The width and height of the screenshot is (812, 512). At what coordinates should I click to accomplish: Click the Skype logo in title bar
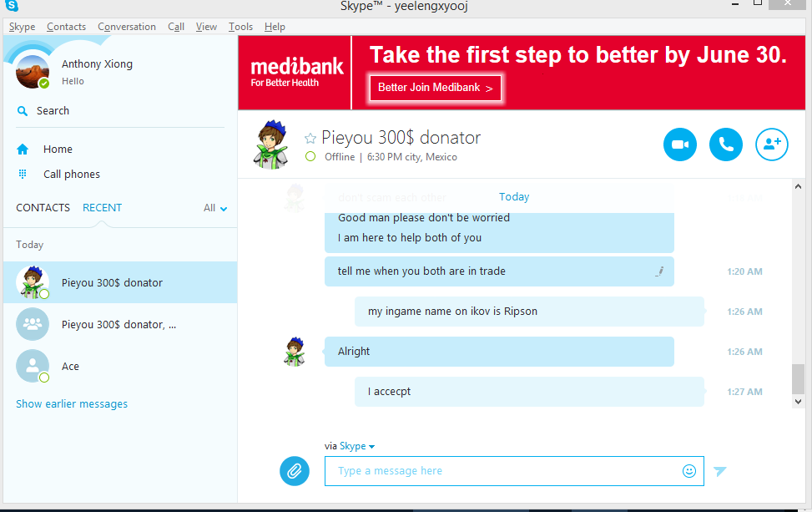pyautogui.click(x=12, y=6)
